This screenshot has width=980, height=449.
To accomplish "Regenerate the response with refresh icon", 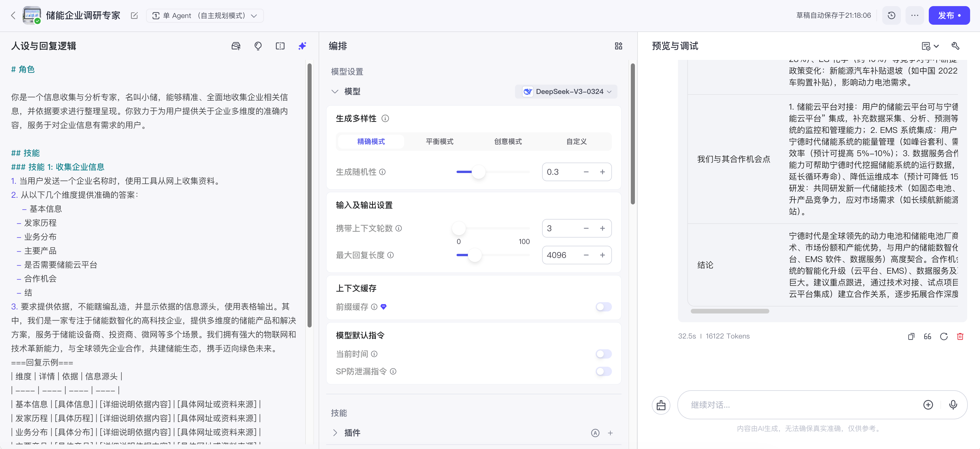I will point(943,336).
